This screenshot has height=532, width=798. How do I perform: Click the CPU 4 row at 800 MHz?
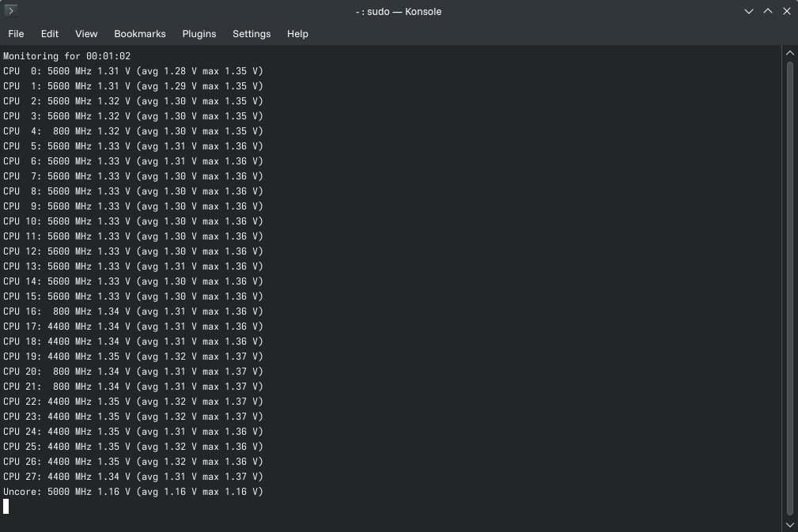(x=133, y=130)
